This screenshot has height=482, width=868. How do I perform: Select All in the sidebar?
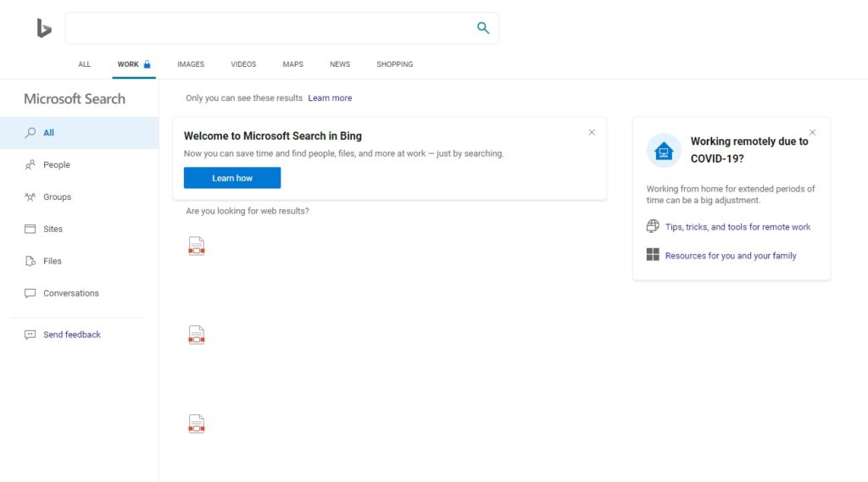pyautogui.click(x=79, y=133)
